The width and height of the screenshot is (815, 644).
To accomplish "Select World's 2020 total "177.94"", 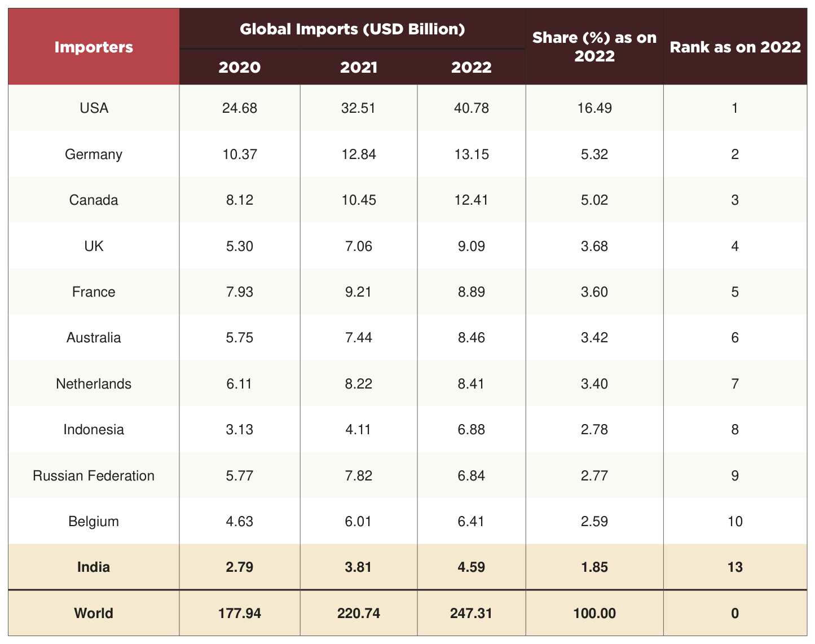I will coord(240,613).
